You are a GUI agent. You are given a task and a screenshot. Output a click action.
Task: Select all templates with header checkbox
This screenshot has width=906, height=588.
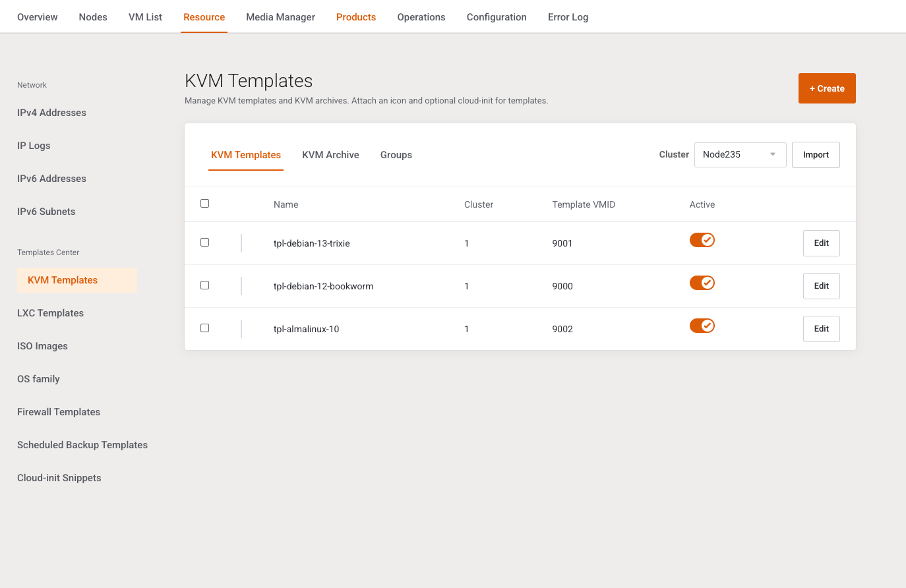point(204,204)
